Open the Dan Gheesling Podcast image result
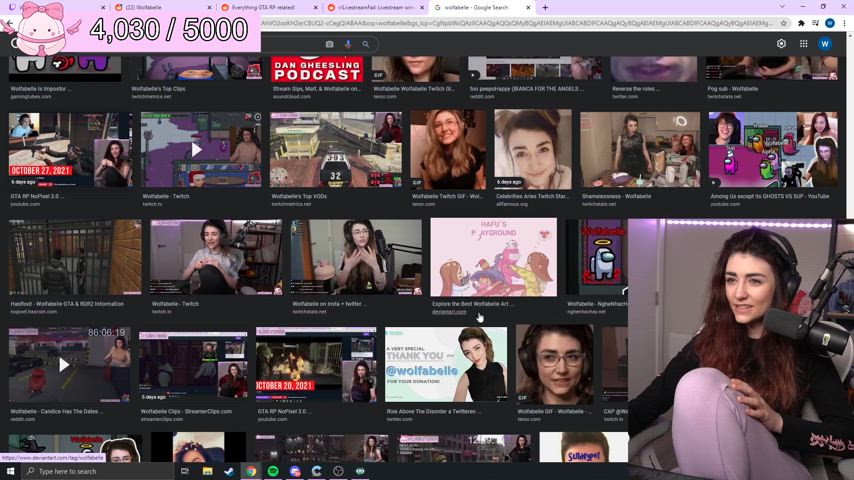The image size is (854, 480). [318, 69]
